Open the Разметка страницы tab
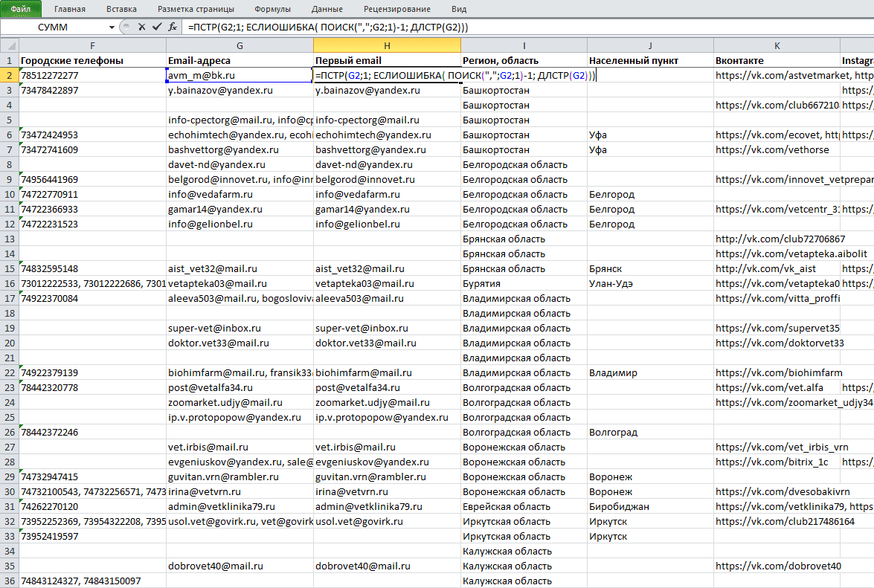The width and height of the screenshot is (874, 588). point(196,9)
